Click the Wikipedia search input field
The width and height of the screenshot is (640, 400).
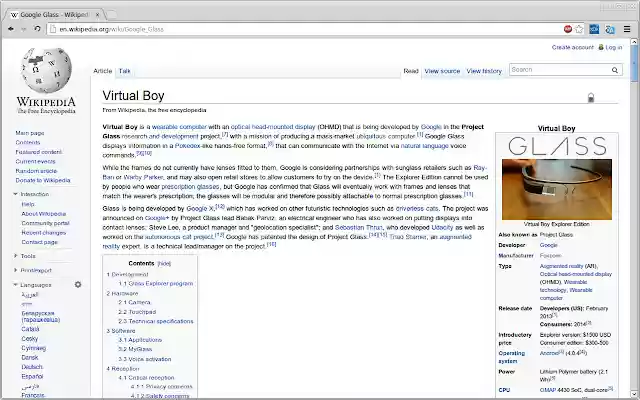tap(560, 70)
